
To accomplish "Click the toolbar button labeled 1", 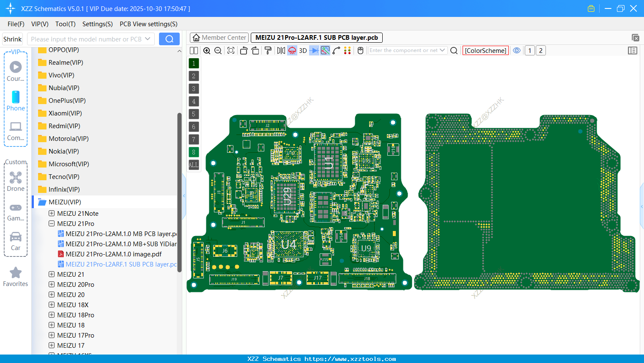I will [x=529, y=50].
